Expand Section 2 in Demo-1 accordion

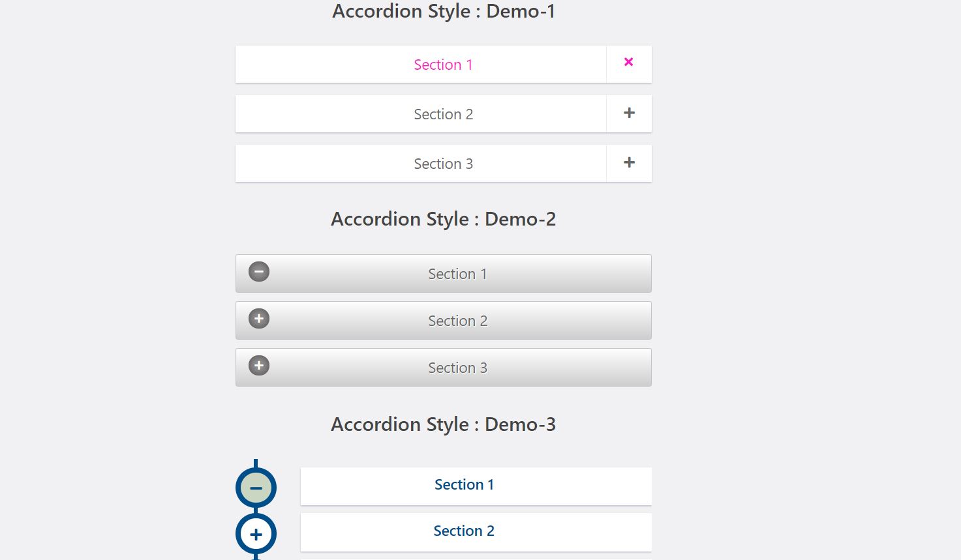point(421,114)
